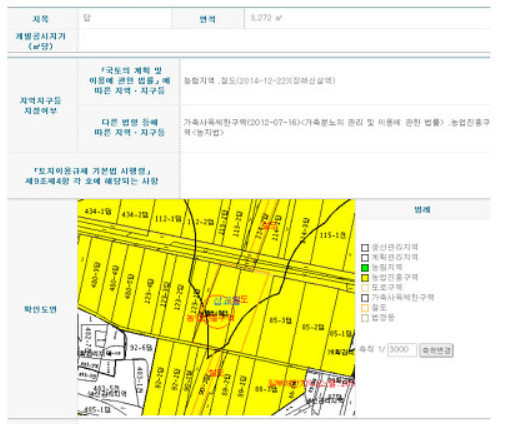507x424 pixels.
Task: Select parcel 85-3답 on the map
Action: tap(280, 320)
